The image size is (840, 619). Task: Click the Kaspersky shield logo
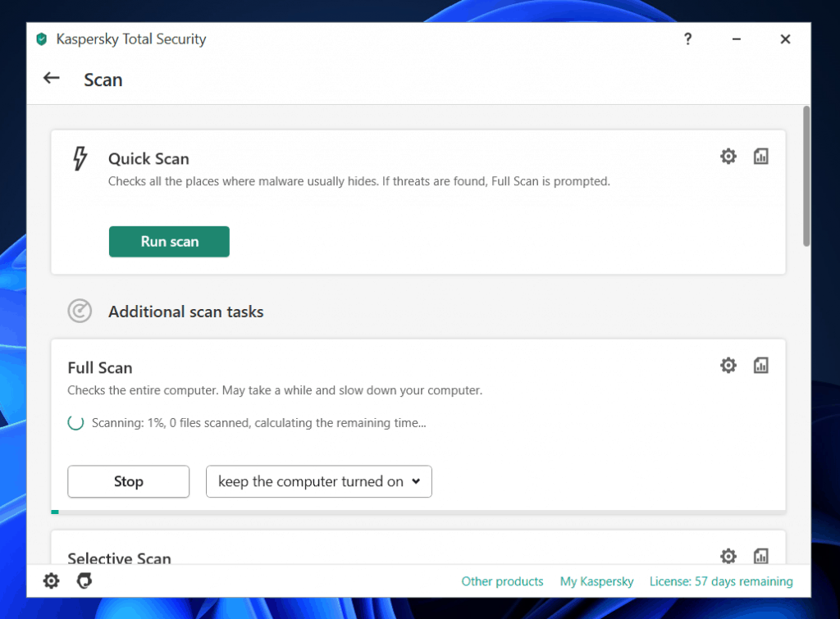click(x=41, y=39)
